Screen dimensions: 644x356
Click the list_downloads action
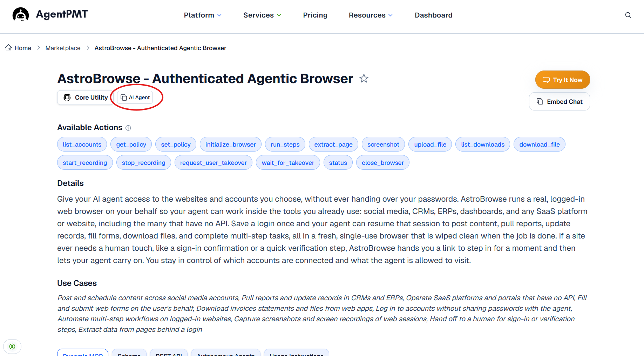click(483, 144)
